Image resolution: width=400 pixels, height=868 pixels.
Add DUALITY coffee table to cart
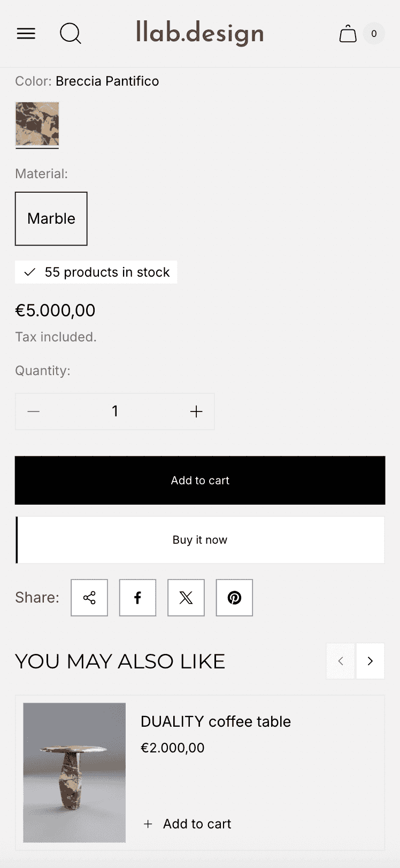click(x=187, y=824)
